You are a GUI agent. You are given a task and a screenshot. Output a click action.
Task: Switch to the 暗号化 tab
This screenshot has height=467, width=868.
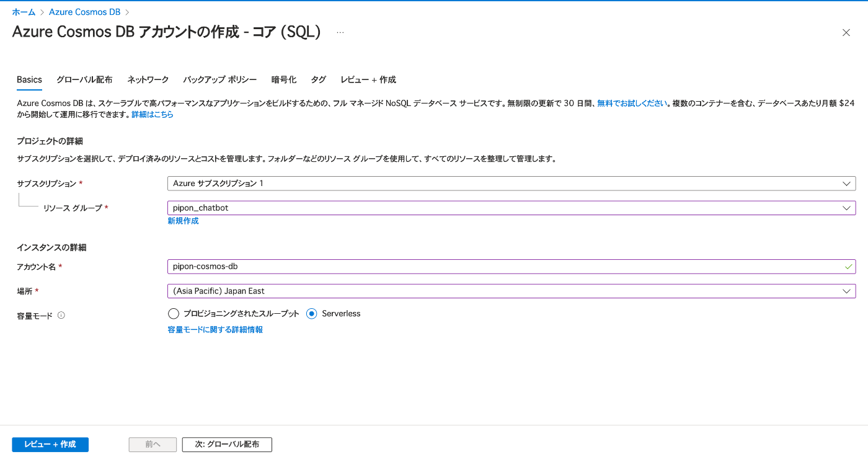click(284, 80)
